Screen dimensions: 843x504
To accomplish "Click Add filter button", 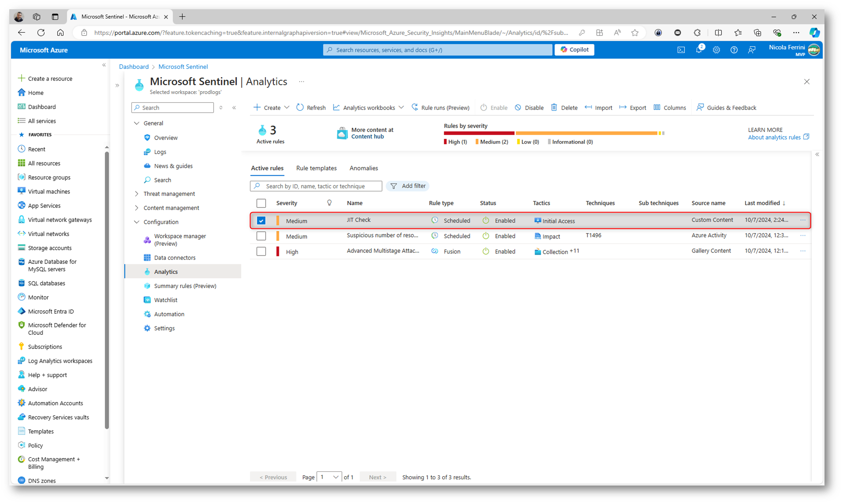I will 408,186.
